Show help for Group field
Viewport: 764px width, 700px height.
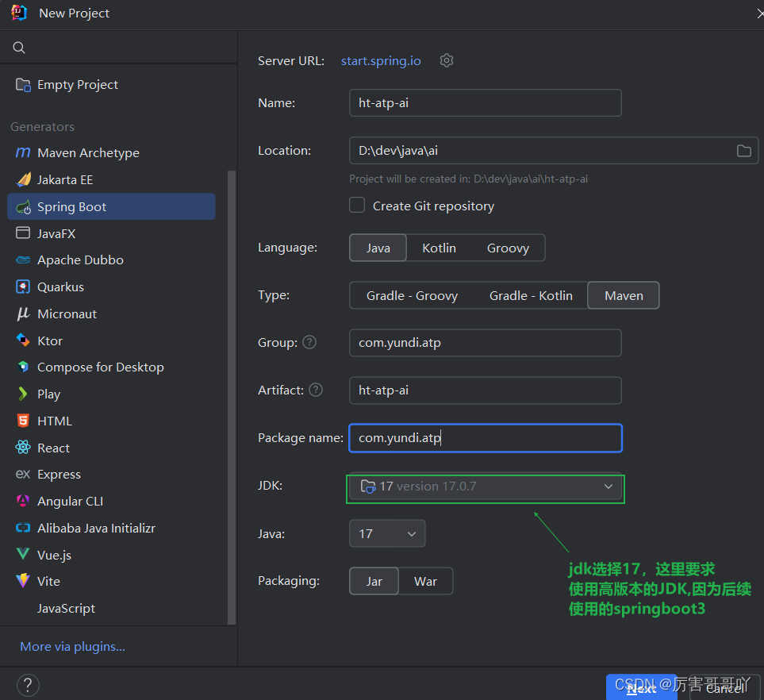[309, 343]
